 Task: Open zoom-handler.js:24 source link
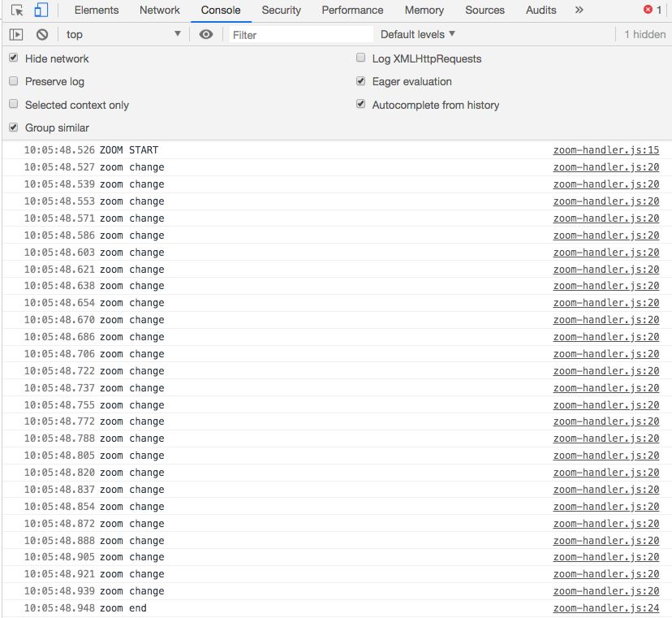pyautogui.click(x=606, y=608)
